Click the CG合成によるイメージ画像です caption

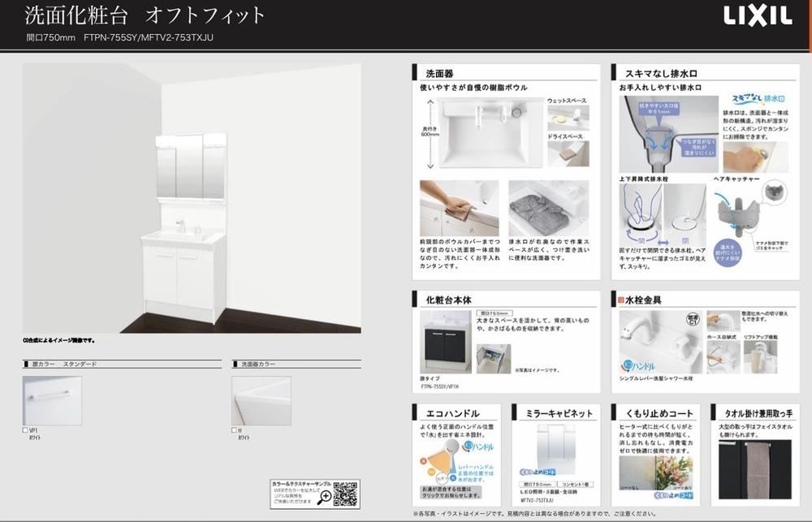(58, 341)
